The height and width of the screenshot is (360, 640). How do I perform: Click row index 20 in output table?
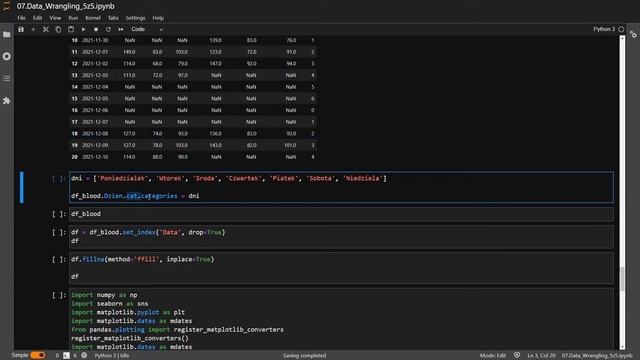pyautogui.click(x=74, y=157)
